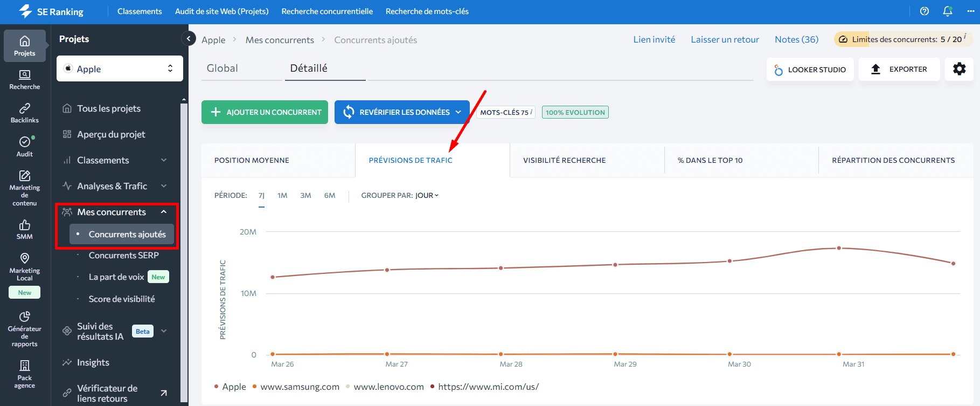The height and width of the screenshot is (406, 980).
Task: Open Générateur de rapports section
Action: point(25,329)
